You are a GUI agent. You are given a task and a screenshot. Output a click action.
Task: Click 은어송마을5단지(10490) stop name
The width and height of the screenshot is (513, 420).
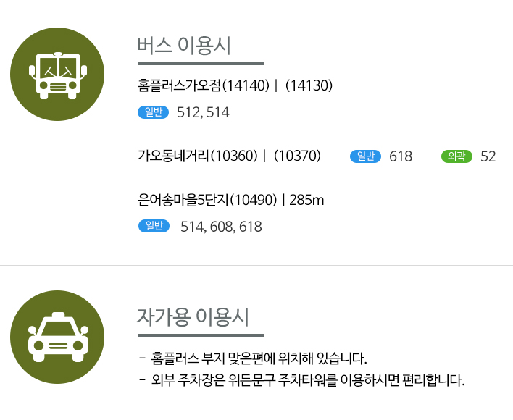point(207,200)
